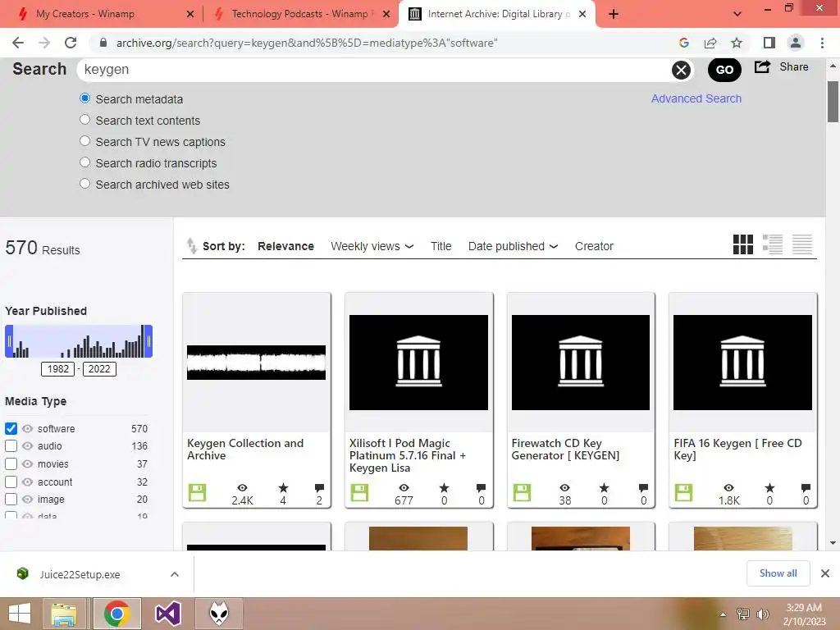Click the GO search button
840x630 pixels.
click(724, 70)
